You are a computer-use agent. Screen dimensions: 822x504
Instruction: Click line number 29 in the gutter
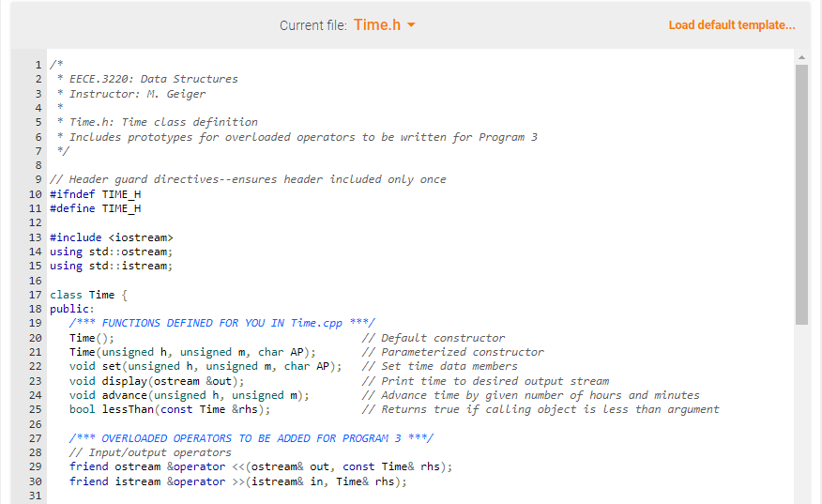(x=35, y=466)
